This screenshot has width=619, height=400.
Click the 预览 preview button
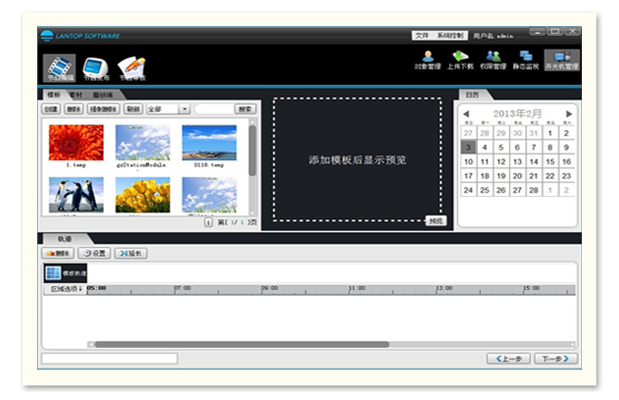(x=435, y=220)
